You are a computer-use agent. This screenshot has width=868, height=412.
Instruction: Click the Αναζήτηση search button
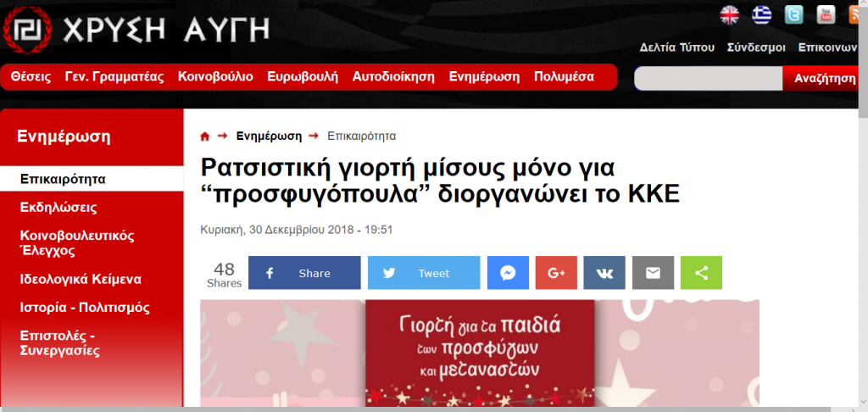(x=821, y=78)
